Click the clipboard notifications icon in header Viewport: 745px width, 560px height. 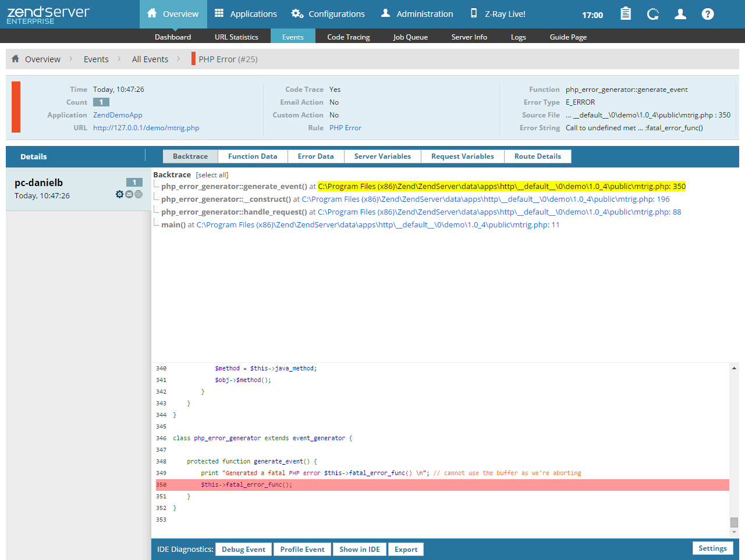[626, 14]
